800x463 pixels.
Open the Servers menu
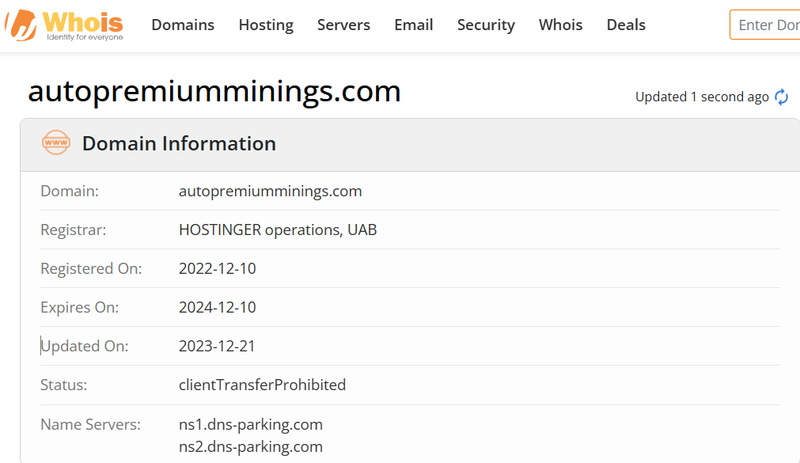point(343,25)
